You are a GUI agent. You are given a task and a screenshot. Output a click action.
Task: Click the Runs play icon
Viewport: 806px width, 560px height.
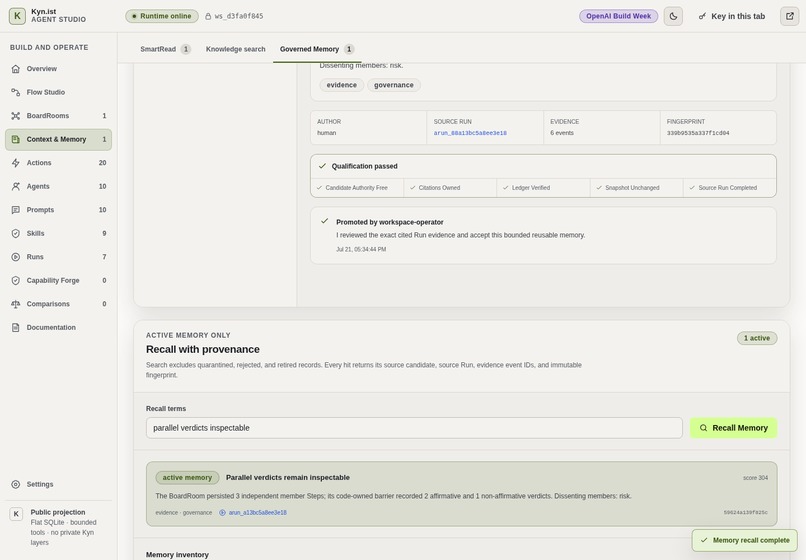[15, 257]
